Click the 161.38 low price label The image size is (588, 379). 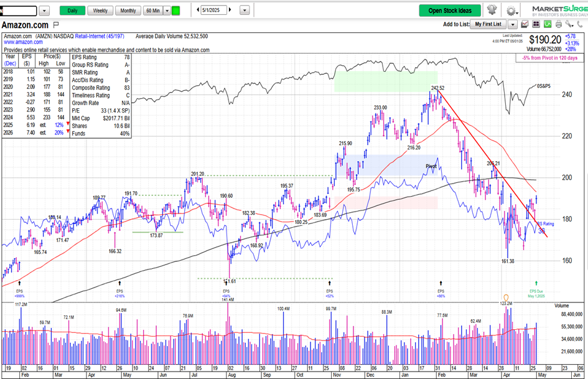tap(508, 261)
